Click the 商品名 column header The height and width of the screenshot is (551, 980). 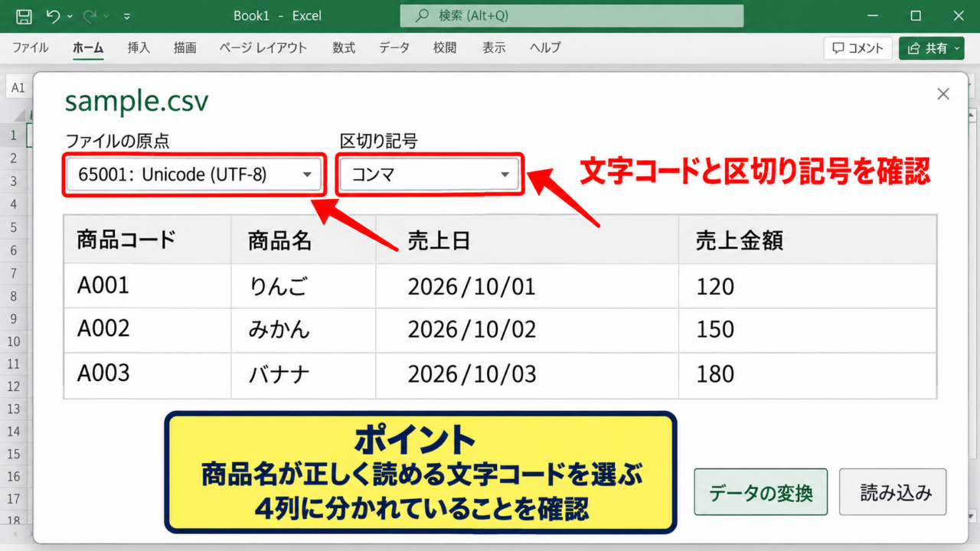pos(303,240)
